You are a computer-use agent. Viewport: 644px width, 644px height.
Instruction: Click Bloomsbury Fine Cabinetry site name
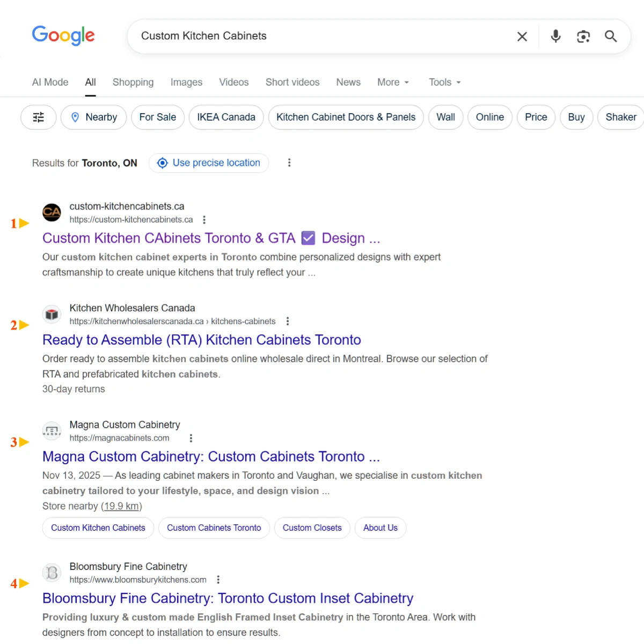pyautogui.click(x=128, y=566)
